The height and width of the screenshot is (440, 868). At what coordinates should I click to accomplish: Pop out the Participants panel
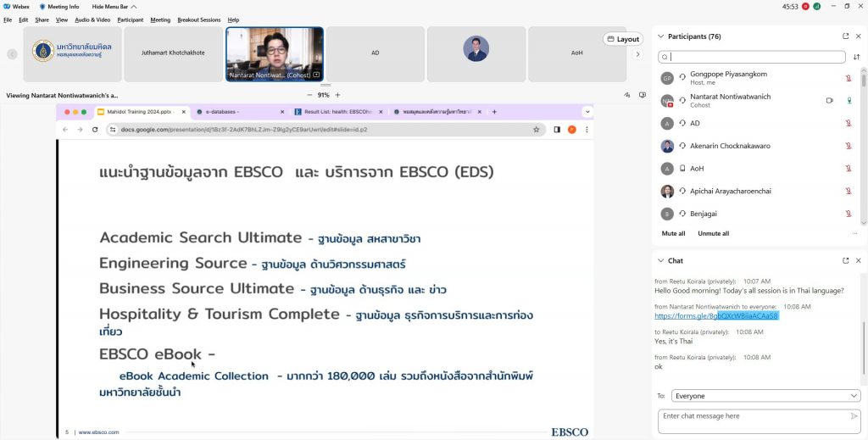(845, 36)
